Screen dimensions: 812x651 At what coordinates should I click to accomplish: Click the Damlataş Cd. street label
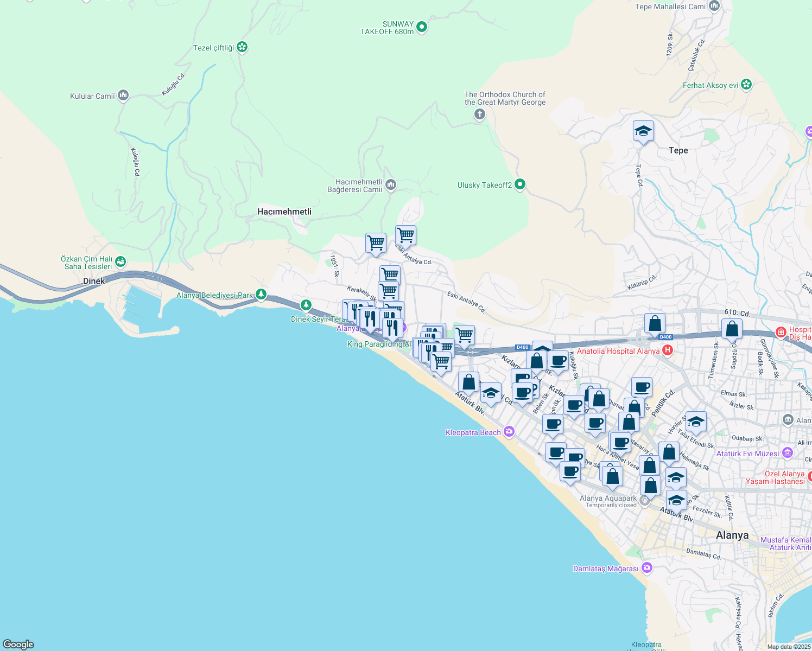point(703,554)
